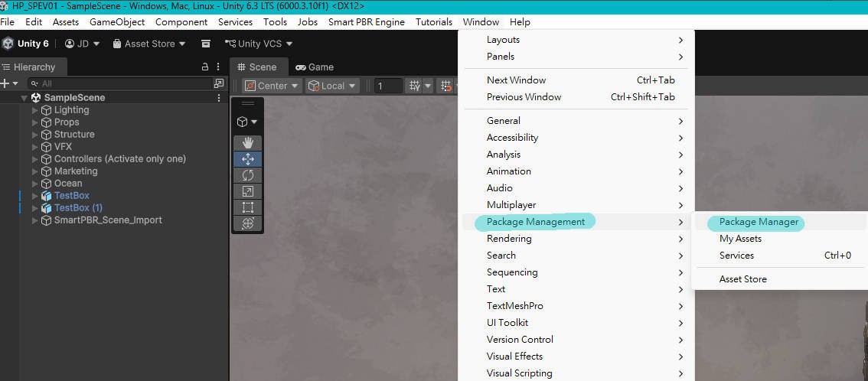Choose Next Window menu entry
Image resolution: width=868 pixels, height=381 pixels.
click(x=576, y=80)
